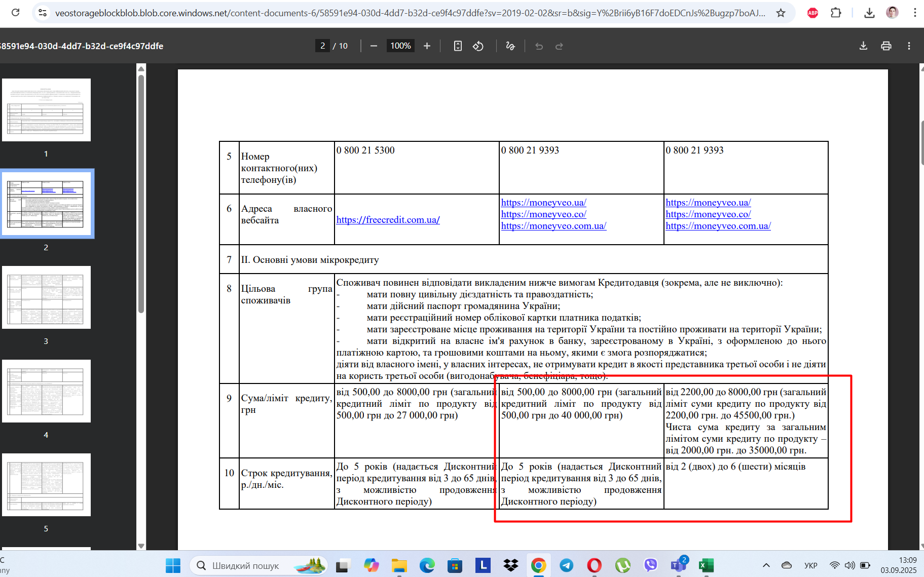Zoom in the PDF with plus button
Screen dimensions: 924x577
point(427,46)
